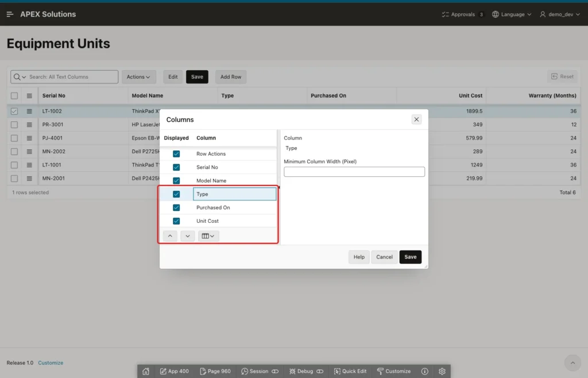Open row actions menu for MN-2002
This screenshot has height=378, width=588.
click(29, 152)
